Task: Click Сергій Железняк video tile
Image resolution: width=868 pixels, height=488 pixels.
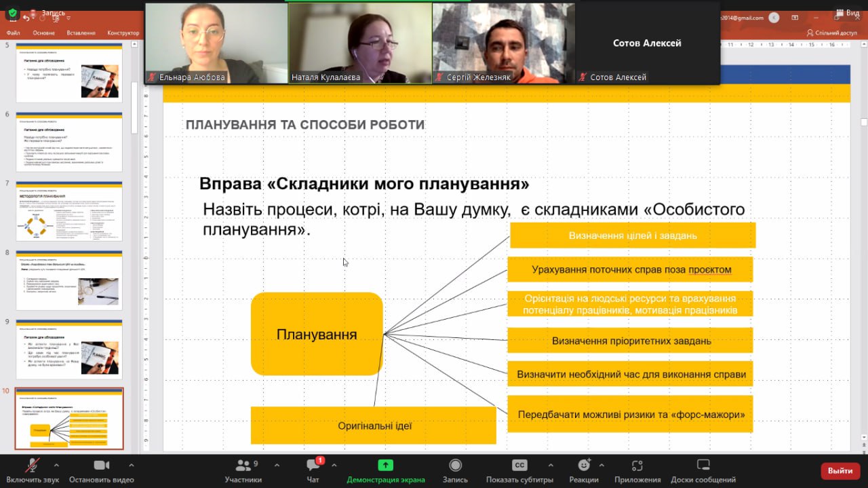Action: click(x=504, y=43)
